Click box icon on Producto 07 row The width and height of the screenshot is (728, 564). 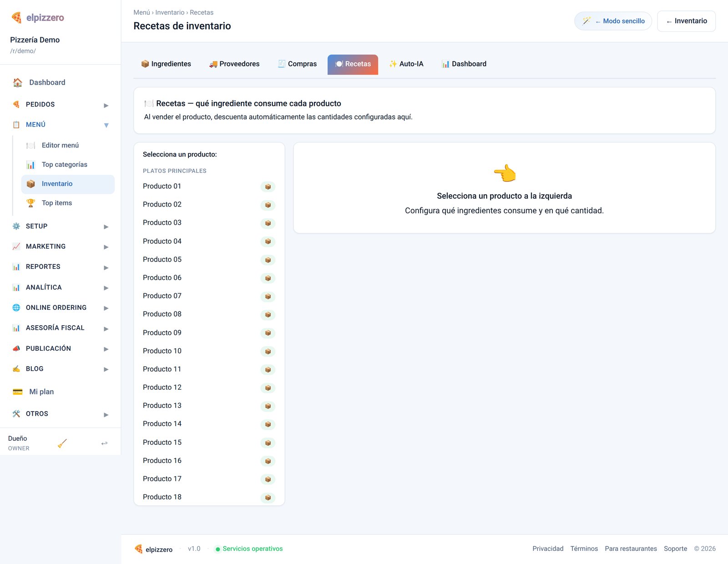pos(268,296)
